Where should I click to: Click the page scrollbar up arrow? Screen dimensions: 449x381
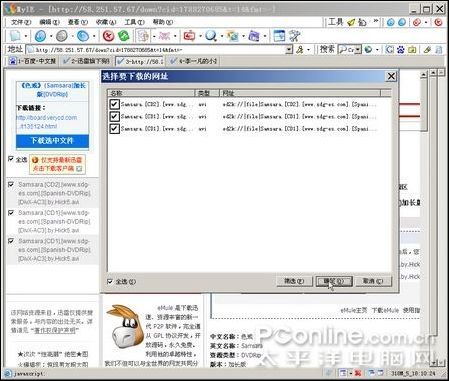pos(433,72)
